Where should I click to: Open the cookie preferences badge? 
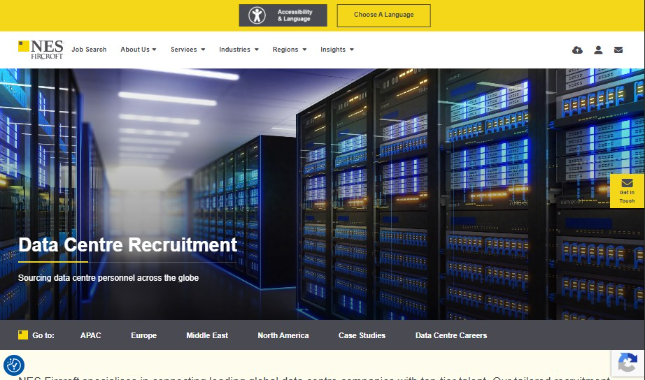[x=14, y=365]
